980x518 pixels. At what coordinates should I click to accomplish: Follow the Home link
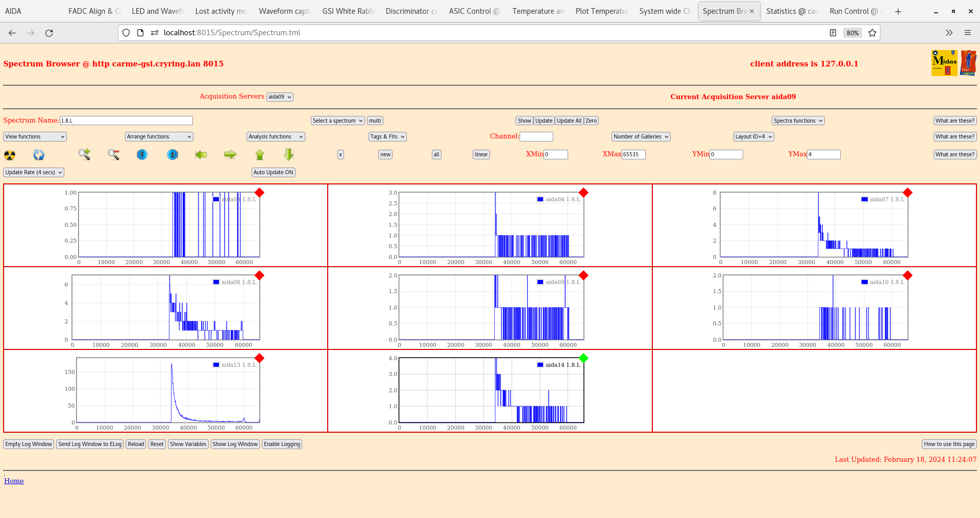(x=14, y=481)
